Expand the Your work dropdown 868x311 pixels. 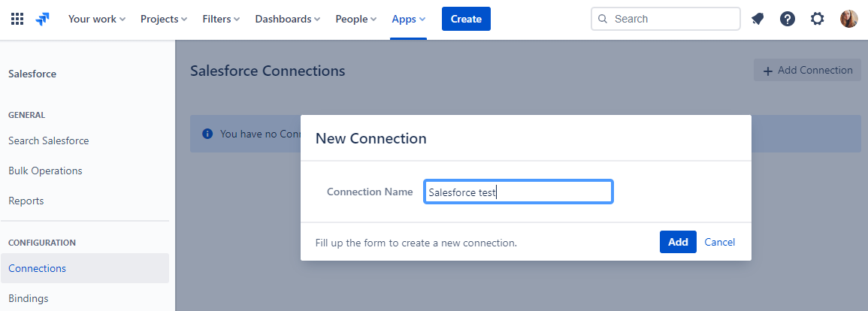[x=97, y=19]
